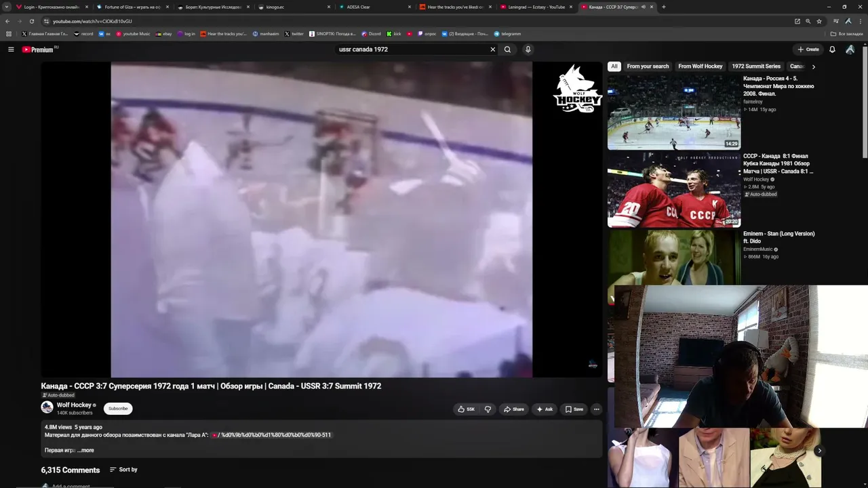
Task: Select the 'All' filter chip
Action: 614,66
